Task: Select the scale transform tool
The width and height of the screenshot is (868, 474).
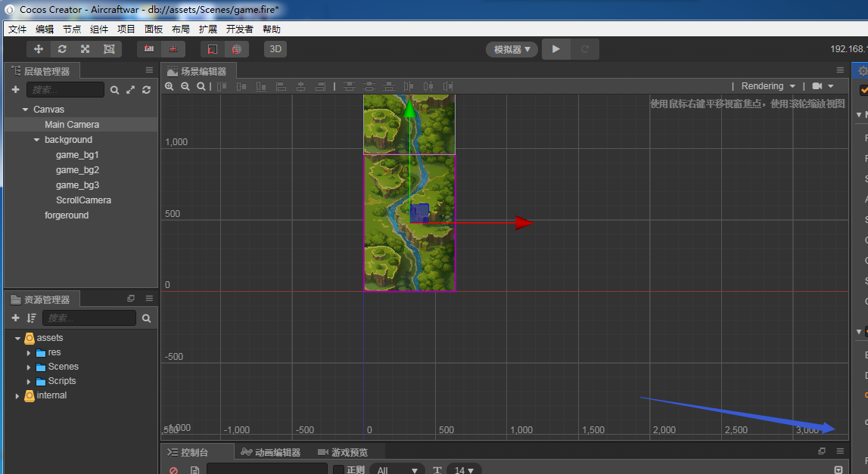Action: point(86,49)
